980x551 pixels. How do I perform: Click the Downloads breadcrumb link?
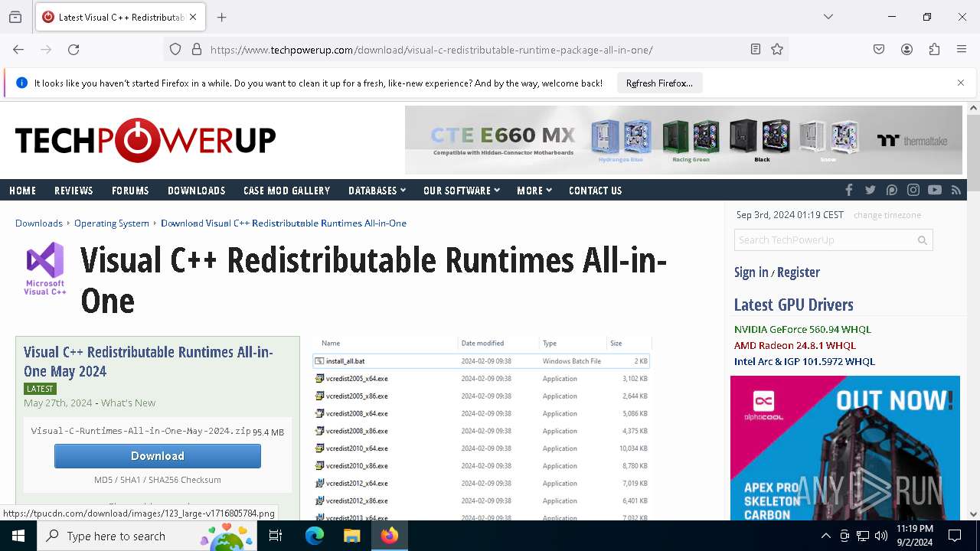click(x=39, y=223)
